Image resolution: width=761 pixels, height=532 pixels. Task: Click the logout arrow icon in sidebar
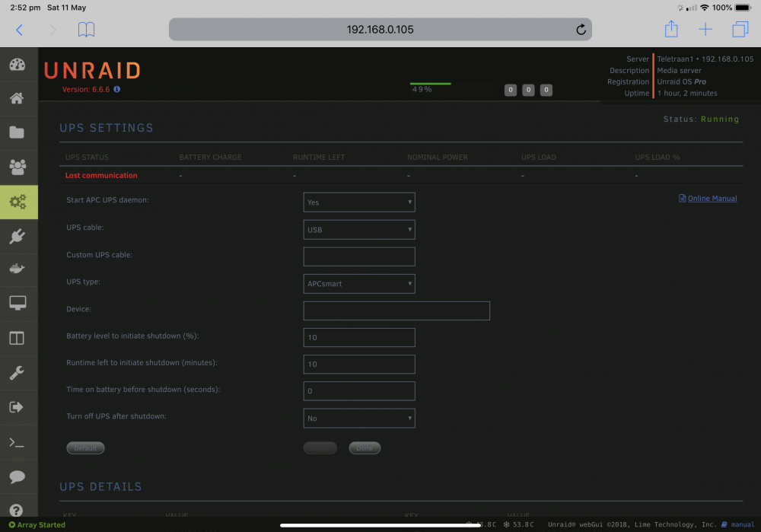[17, 407]
